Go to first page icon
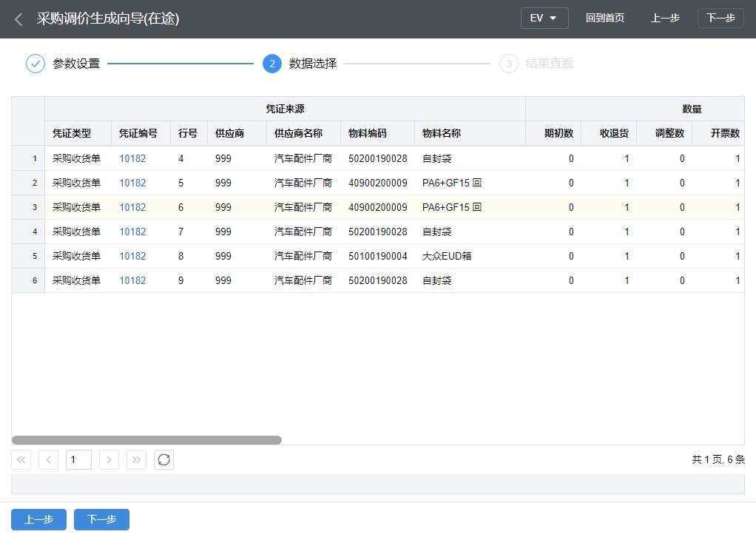This screenshot has width=756, height=537. [21, 460]
